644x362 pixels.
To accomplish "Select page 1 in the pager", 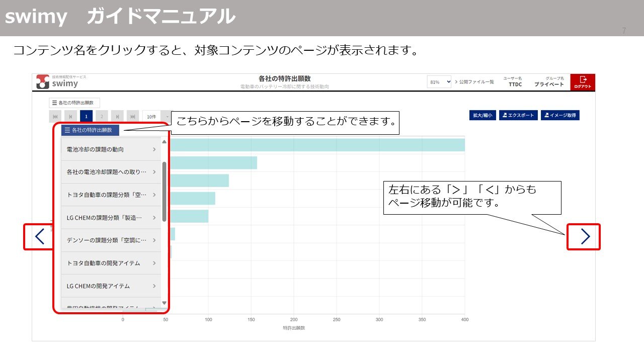I will 86,117.
